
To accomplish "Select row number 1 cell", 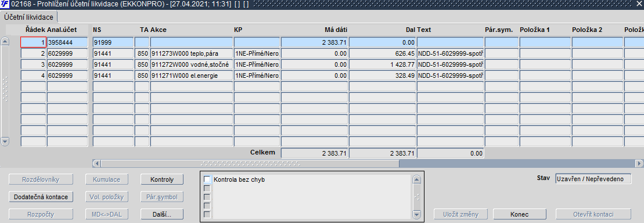I will pos(33,42).
